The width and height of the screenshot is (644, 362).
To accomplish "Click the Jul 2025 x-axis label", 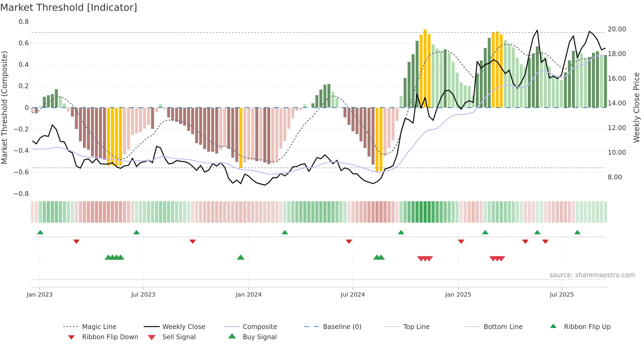I will [562, 294].
